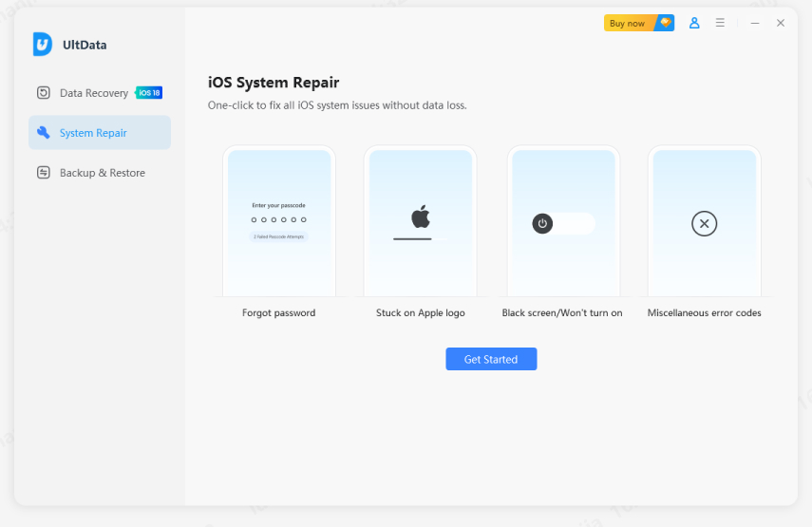The image size is (812, 527).
Task: Click the Backup & Restore sidebar icon
Action: (44, 173)
